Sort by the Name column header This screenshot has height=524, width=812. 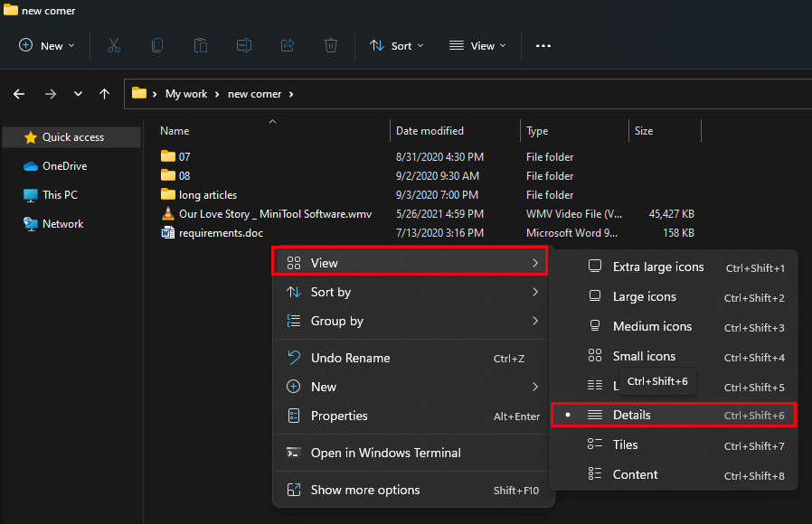[x=175, y=131]
